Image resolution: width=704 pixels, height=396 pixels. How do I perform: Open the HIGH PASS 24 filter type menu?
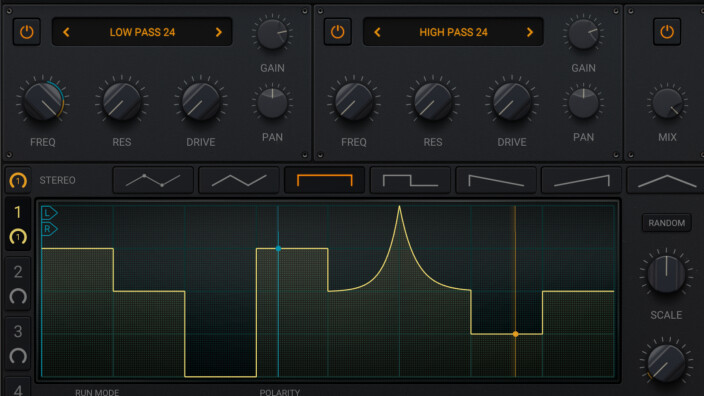click(x=453, y=32)
